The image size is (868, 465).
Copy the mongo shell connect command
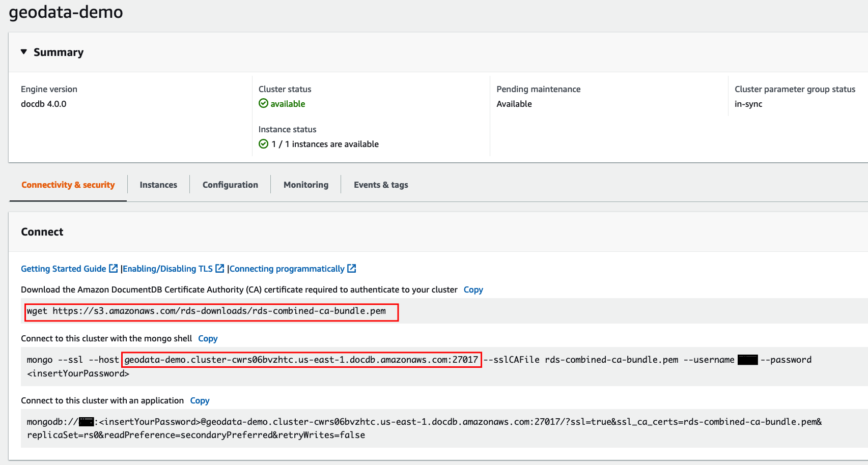tap(208, 338)
